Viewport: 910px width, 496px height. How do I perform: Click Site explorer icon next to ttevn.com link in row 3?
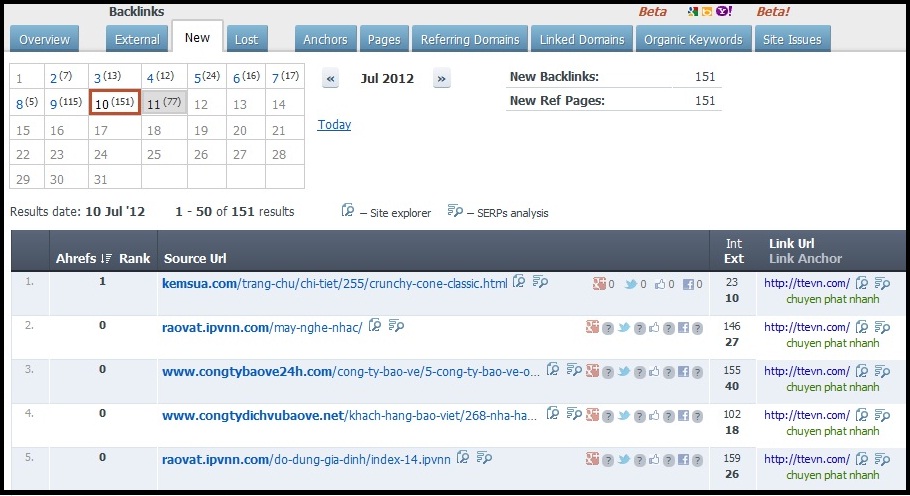click(x=862, y=371)
